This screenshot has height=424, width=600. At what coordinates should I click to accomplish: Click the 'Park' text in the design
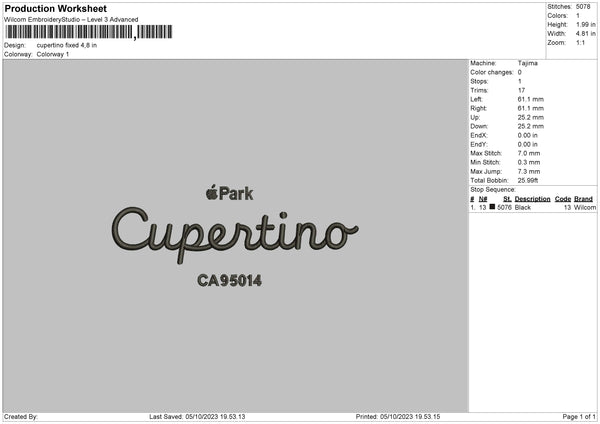pyautogui.click(x=236, y=194)
